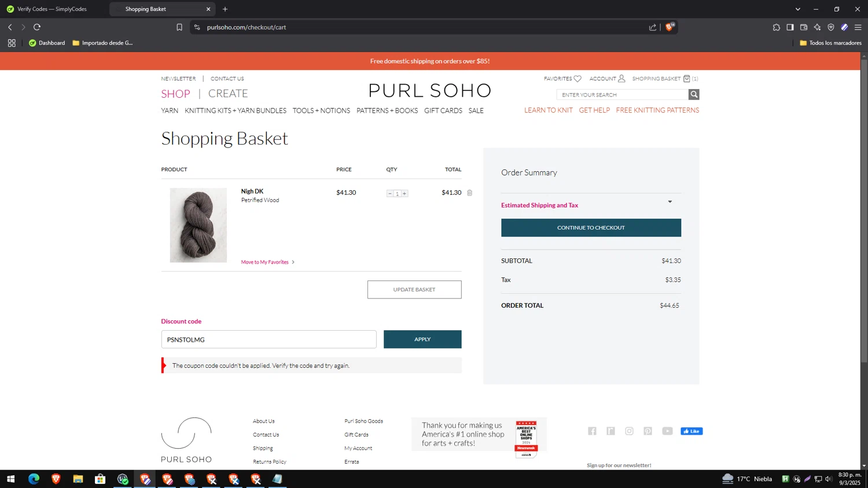Viewport: 868px width, 488px height.
Task: Open Favorites heart icon
Action: (x=578, y=79)
